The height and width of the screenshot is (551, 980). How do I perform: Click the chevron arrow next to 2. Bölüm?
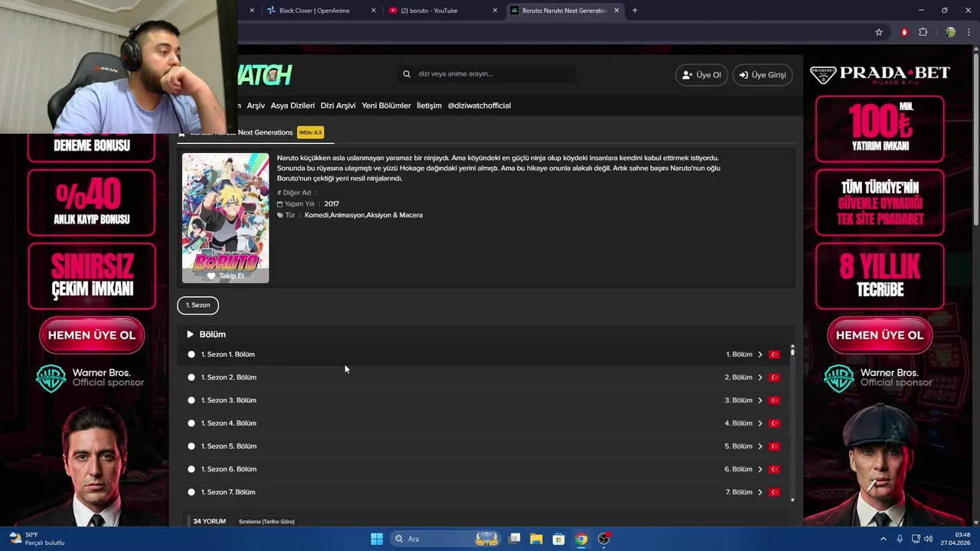(760, 377)
